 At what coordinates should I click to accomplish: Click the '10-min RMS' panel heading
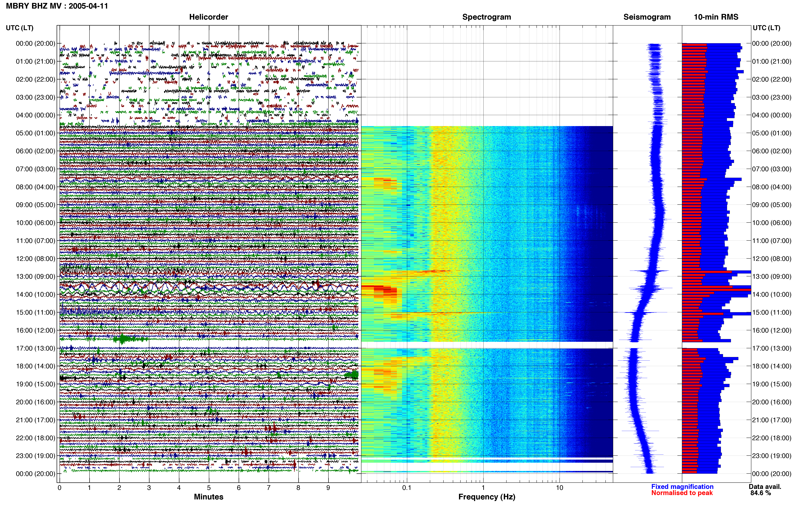[x=716, y=17]
